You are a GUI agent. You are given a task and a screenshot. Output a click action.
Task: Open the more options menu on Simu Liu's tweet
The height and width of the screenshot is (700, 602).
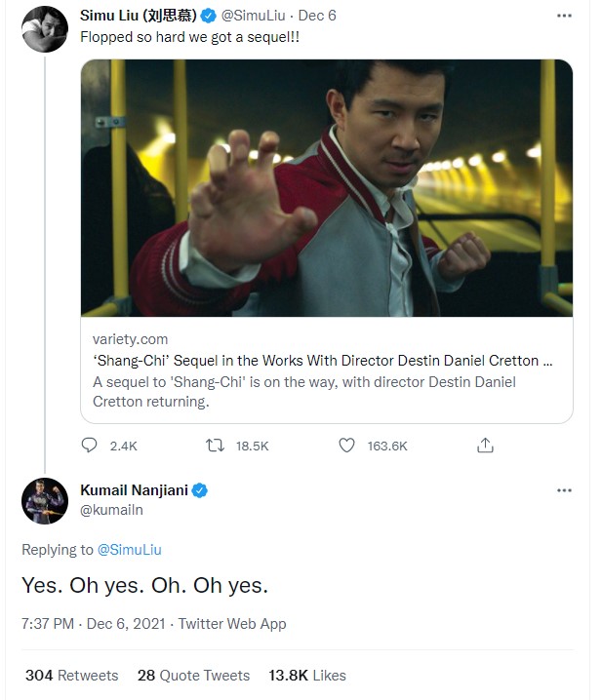point(564,16)
